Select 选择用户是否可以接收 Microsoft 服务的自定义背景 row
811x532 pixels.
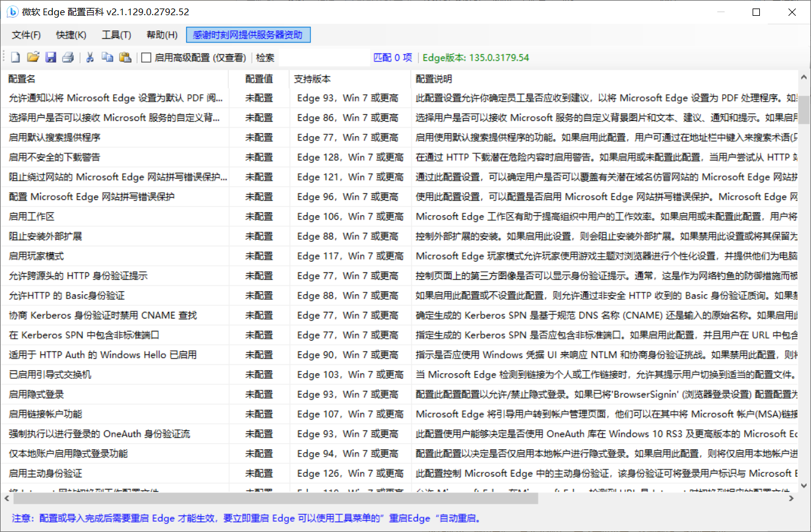pyautogui.click(x=400, y=117)
